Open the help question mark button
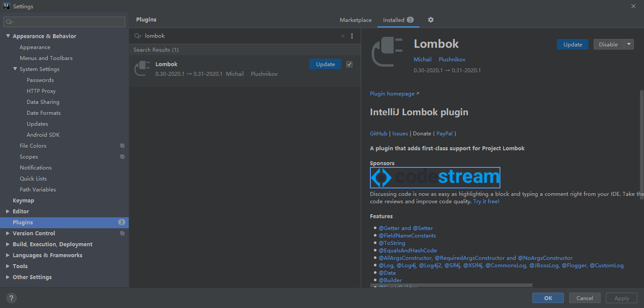This screenshot has height=308, width=644. click(12, 298)
